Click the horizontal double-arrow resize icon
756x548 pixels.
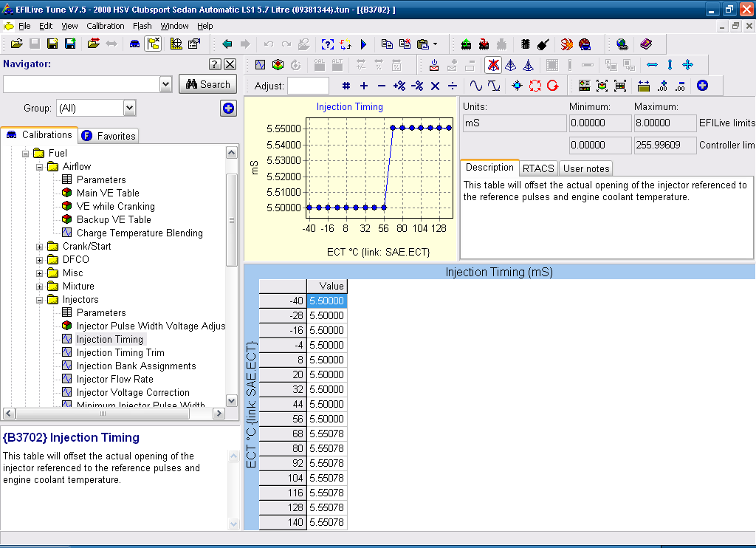click(653, 65)
